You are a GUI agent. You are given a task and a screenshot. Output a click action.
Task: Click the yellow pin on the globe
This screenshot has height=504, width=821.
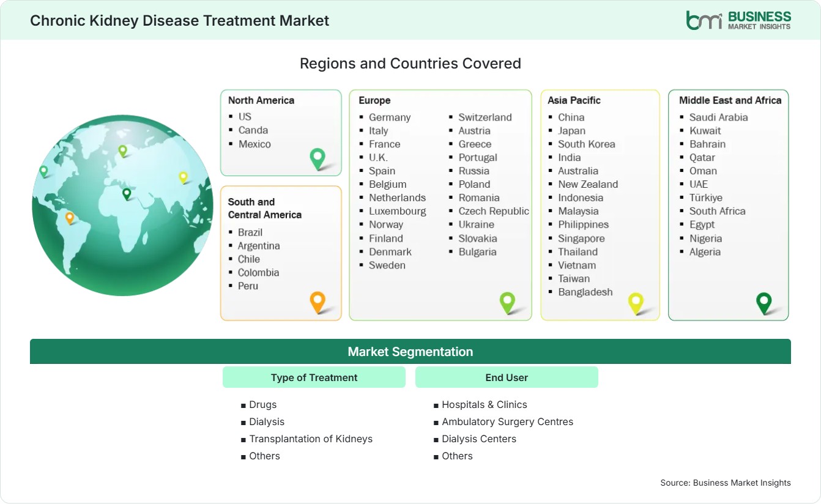(x=183, y=177)
